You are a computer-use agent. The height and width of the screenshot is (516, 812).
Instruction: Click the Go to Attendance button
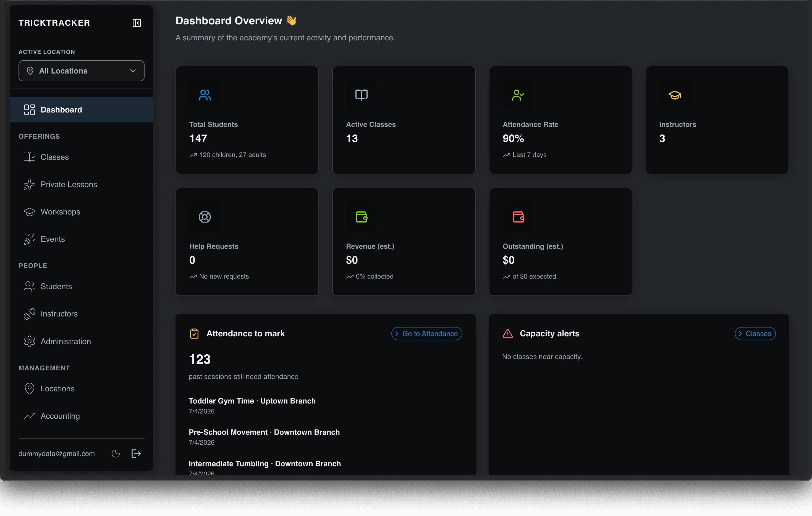426,334
